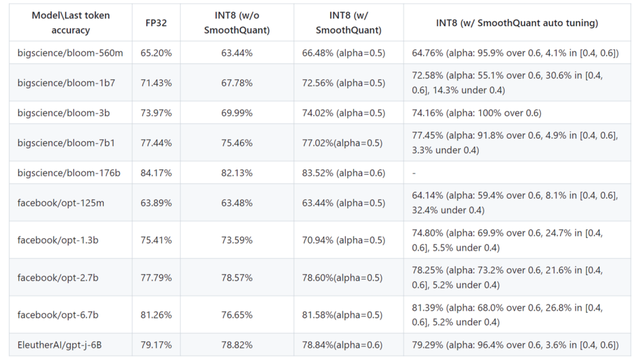
Task: Click the INT8 (w/ SmoothQuant) header
Action: tap(349, 23)
